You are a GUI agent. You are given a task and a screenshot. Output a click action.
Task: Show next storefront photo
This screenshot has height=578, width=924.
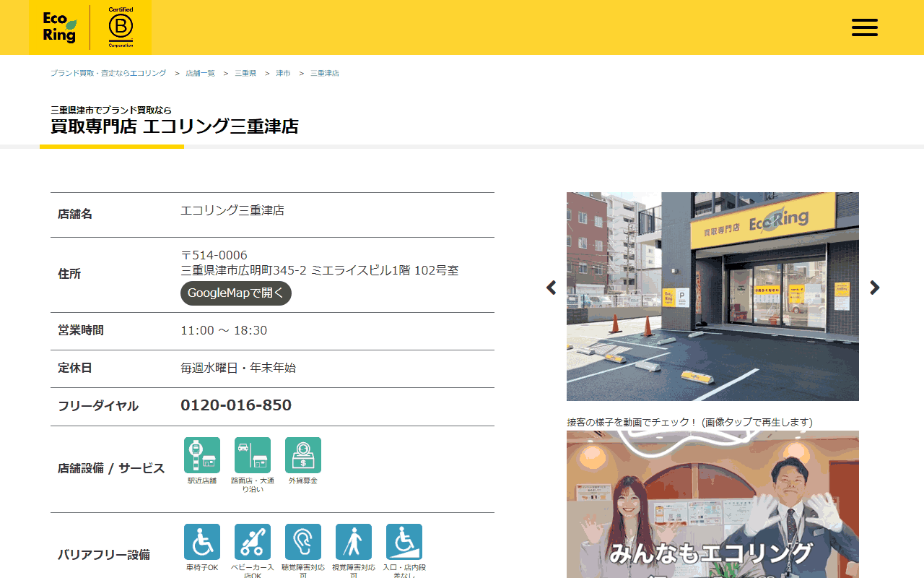[x=875, y=288]
